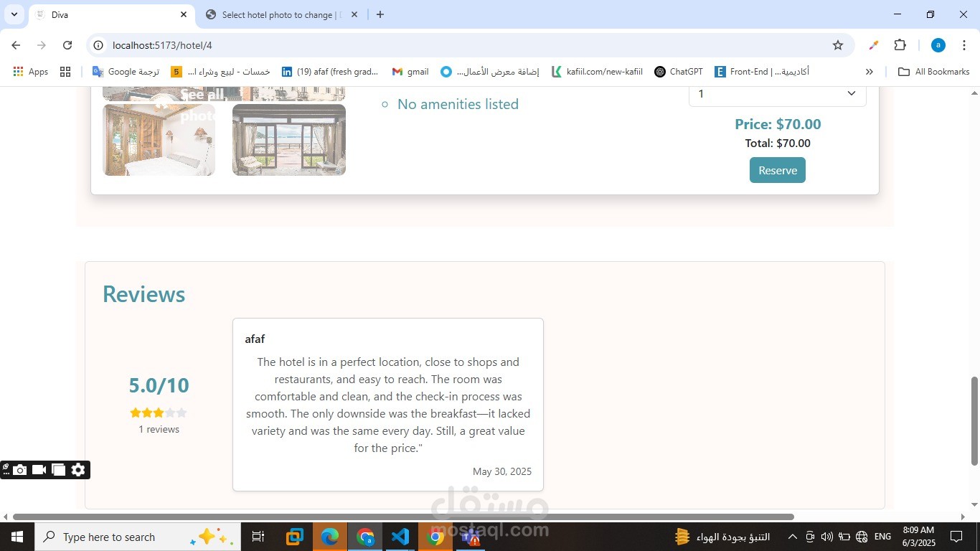Screen dimensions: 980x551
Task: Open the Front-End أكاديمية bookmark
Action: coord(762,72)
